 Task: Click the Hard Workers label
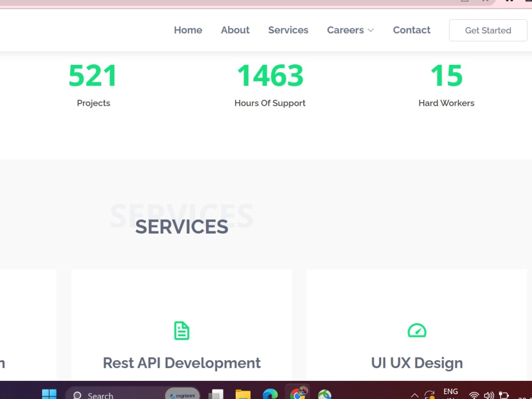pos(446,103)
